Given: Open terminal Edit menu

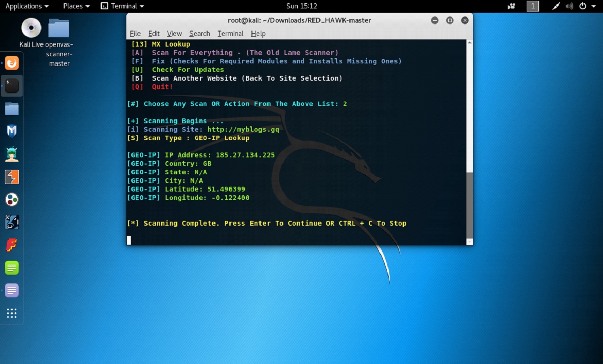Looking at the screenshot, I should point(154,34).
